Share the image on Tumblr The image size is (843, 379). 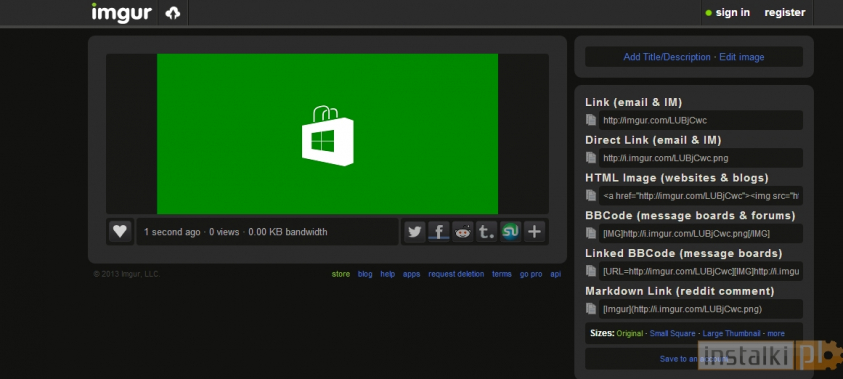click(487, 232)
